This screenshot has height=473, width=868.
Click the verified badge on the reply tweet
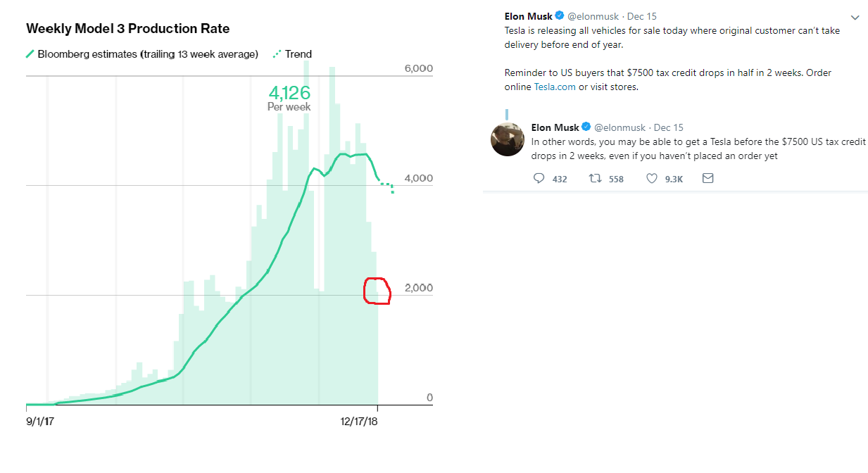tap(586, 127)
